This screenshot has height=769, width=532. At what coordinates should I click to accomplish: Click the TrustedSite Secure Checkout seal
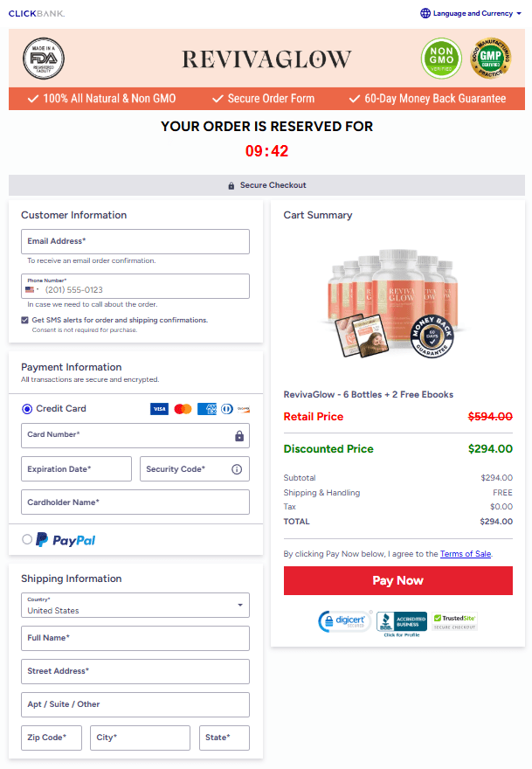[454, 619]
